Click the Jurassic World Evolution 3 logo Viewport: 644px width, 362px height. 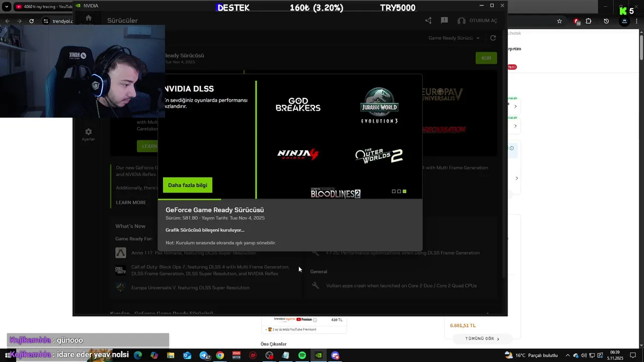coord(379,106)
